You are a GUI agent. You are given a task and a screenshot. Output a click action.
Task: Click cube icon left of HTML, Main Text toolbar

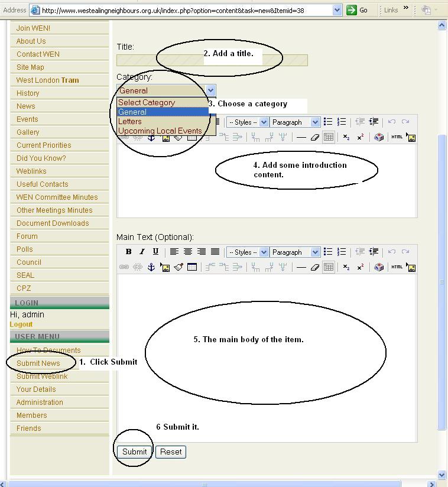click(379, 267)
